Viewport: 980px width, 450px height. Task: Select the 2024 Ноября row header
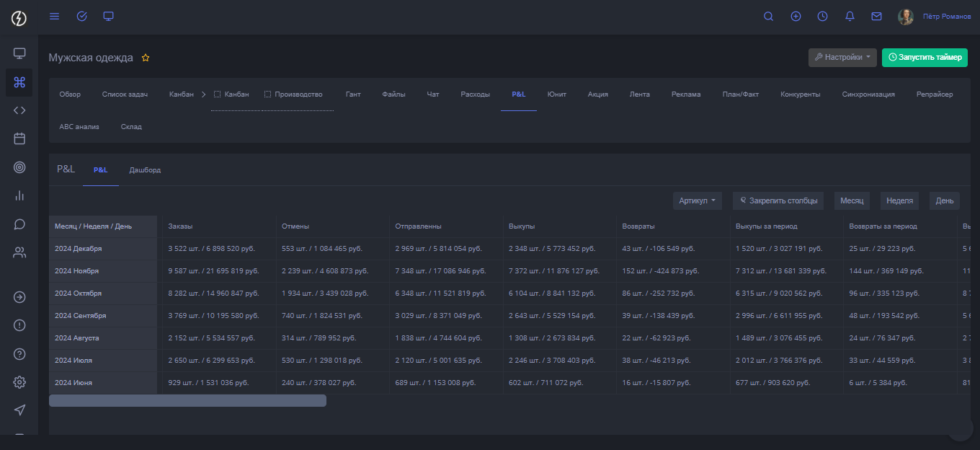[77, 271]
